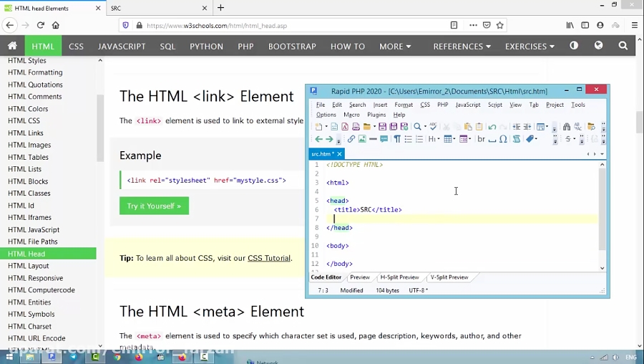This screenshot has height=364, width=644.
Task: Close the src.htm editor tab
Action: click(x=339, y=154)
